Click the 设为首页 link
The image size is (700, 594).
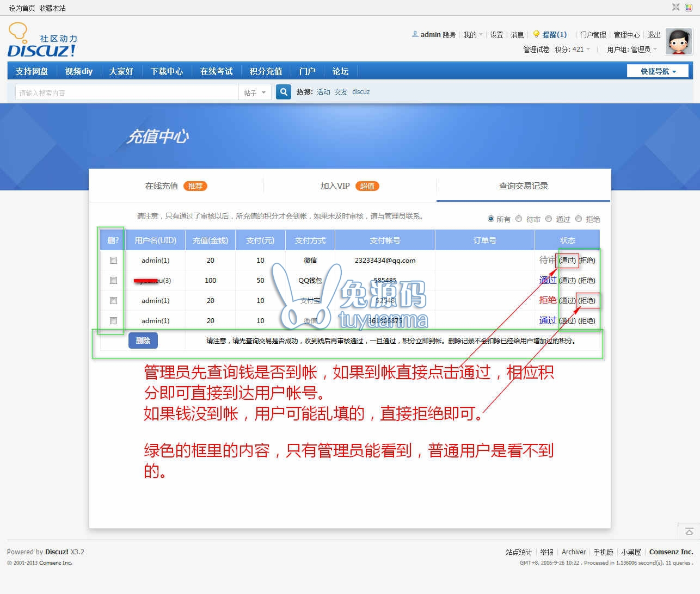(x=22, y=8)
